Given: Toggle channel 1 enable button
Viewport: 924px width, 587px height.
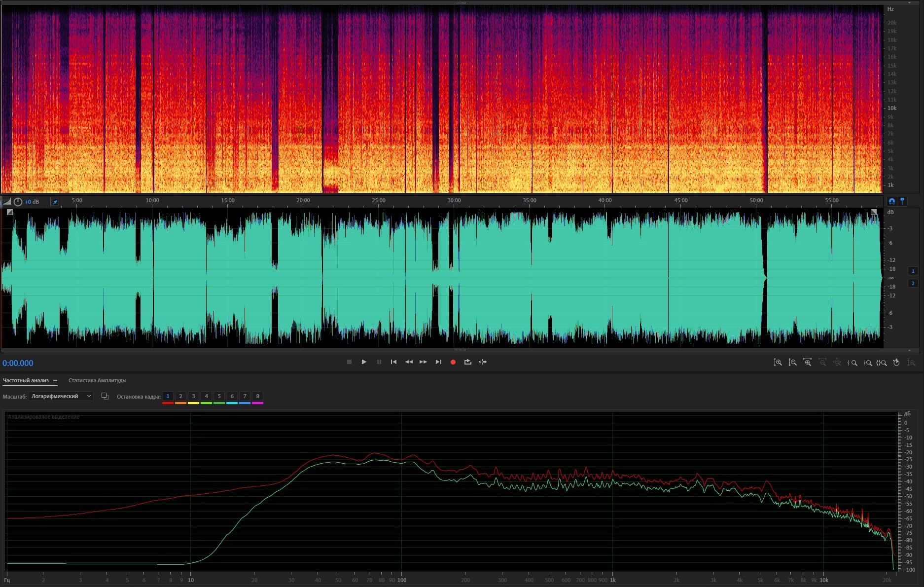Looking at the screenshot, I should [913, 271].
